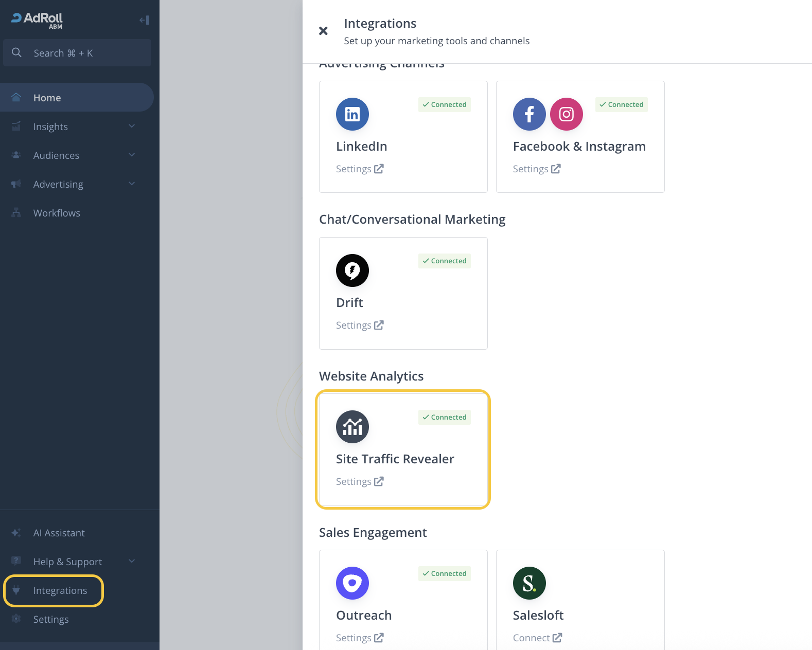The height and width of the screenshot is (650, 812).
Task: Click the Salesloft logo icon
Action: click(529, 583)
